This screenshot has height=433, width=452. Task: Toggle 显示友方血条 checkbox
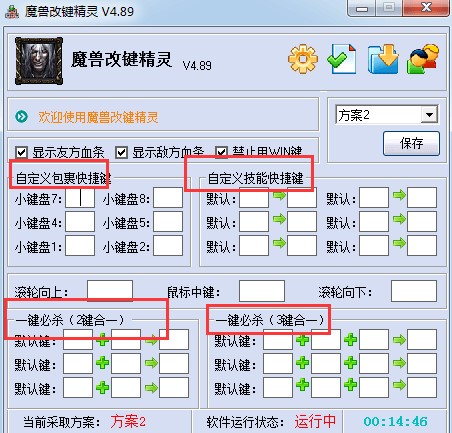(x=21, y=153)
